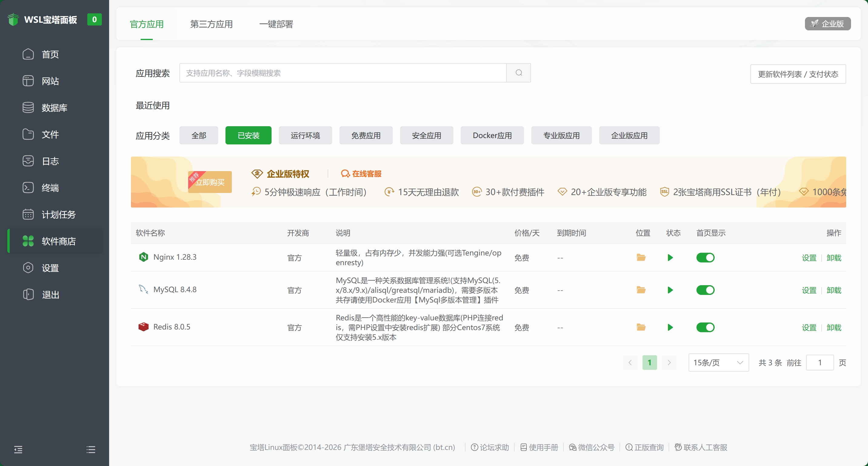Go to previous page arrow
The width and height of the screenshot is (868, 466).
tap(630, 363)
